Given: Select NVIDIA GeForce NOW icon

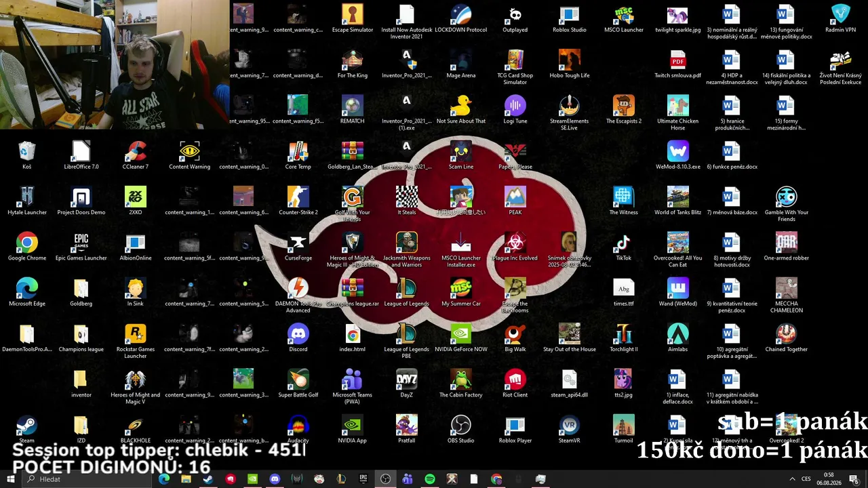Looking at the screenshot, I should pyautogui.click(x=461, y=333).
